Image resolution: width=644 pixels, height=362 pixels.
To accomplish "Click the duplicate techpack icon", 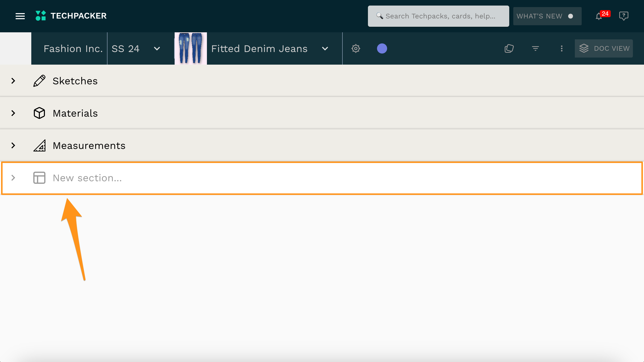I will click(509, 48).
